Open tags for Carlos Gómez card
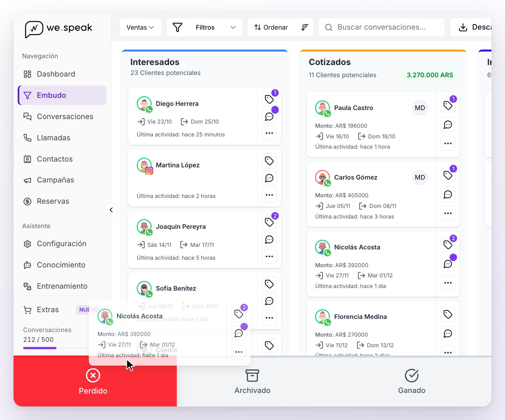Image resolution: width=505 pixels, height=420 pixels. pos(448,175)
